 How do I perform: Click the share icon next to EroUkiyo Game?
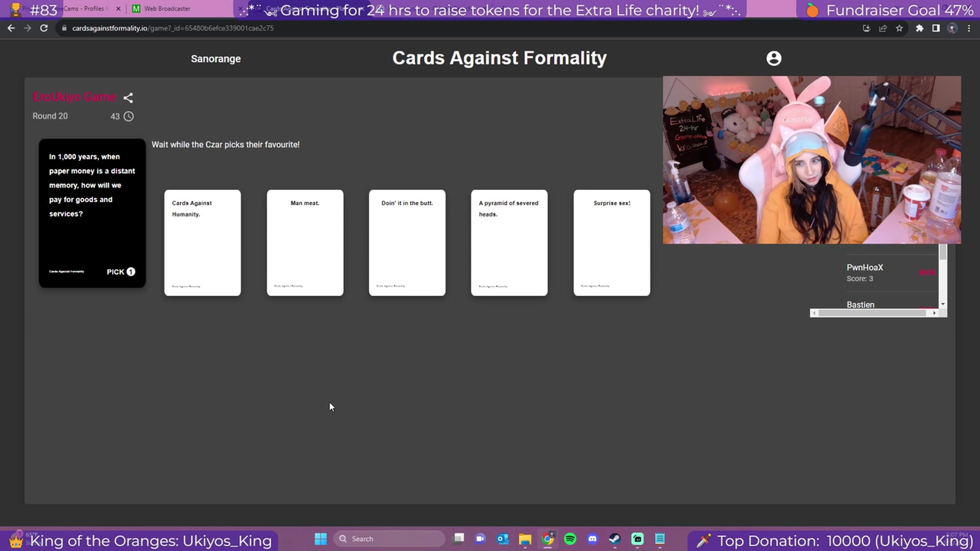click(x=128, y=97)
